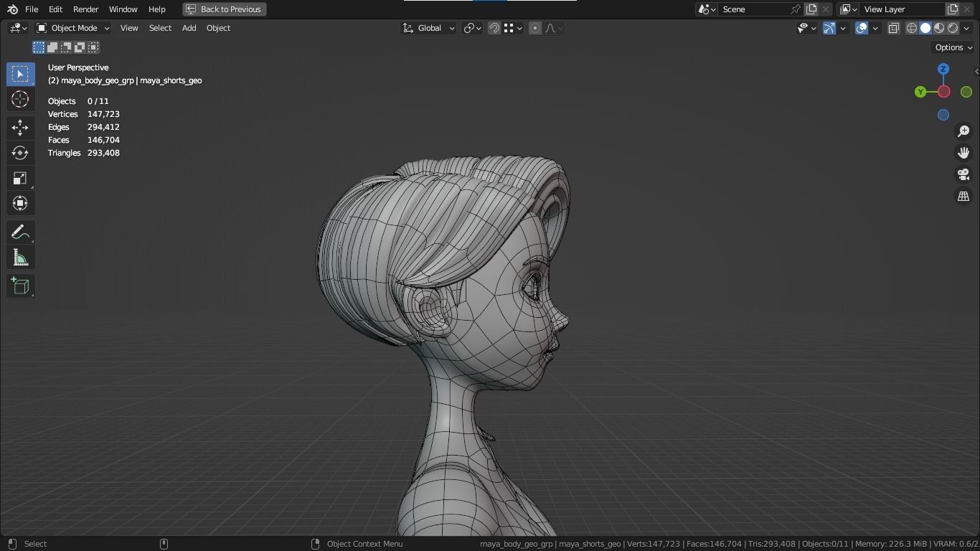Click the Zoom viewport magnifier icon
The width and height of the screenshot is (980, 551).
point(963,131)
